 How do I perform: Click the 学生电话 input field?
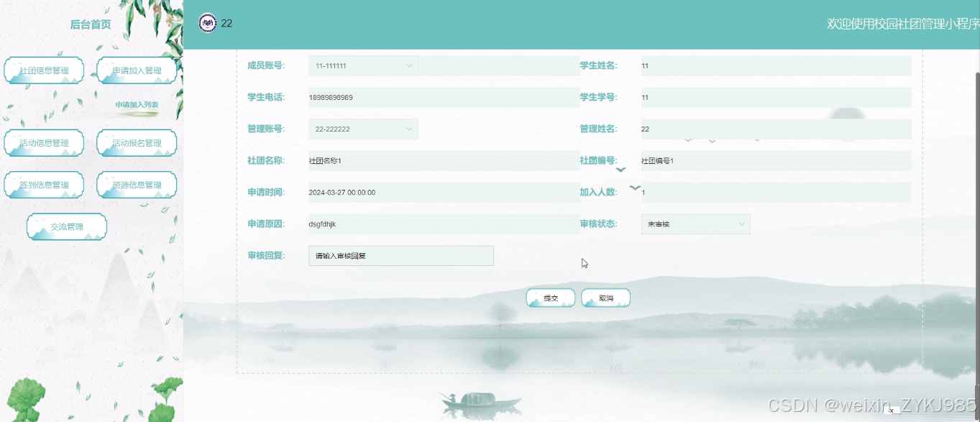click(444, 97)
